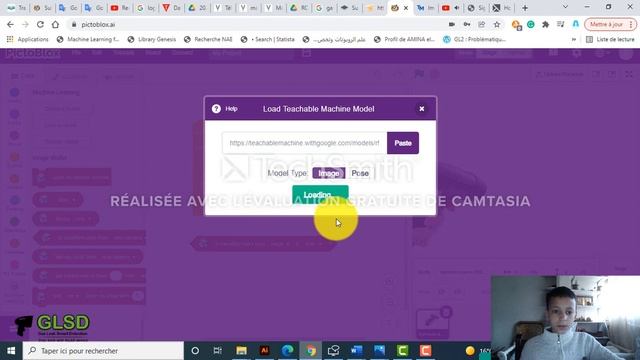Click the Chrome taskbar icon
Screen dimensions: 640x360
pos(311,351)
